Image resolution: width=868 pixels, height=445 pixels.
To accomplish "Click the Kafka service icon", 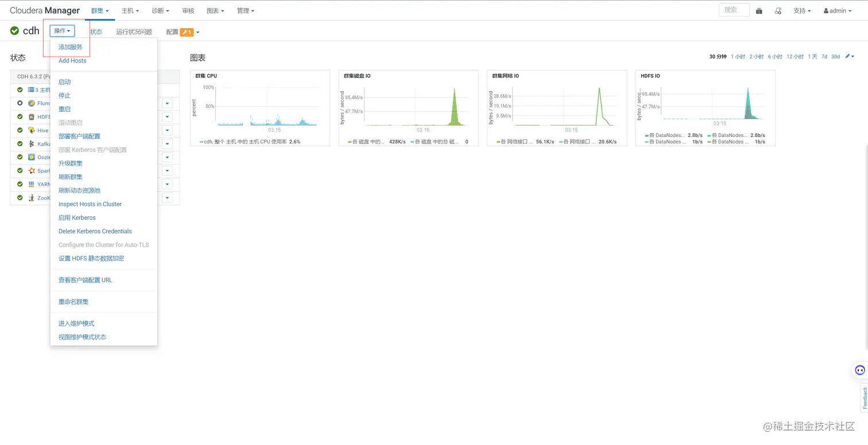I will point(32,144).
